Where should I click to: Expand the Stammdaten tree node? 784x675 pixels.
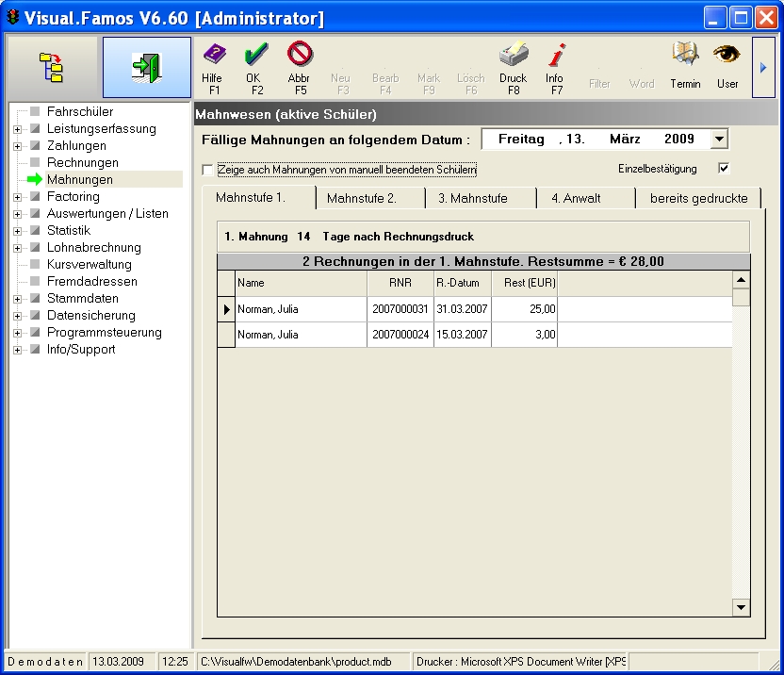(x=17, y=299)
